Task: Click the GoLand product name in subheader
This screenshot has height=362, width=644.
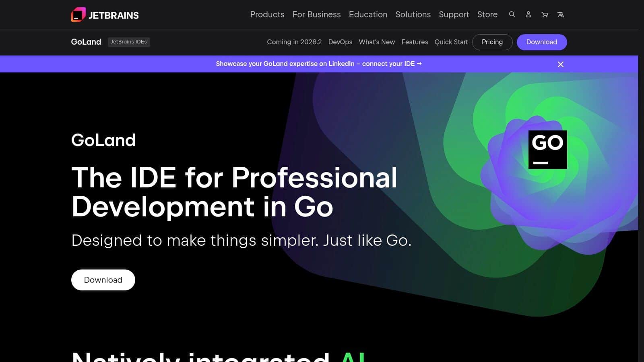Action: click(86, 42)
